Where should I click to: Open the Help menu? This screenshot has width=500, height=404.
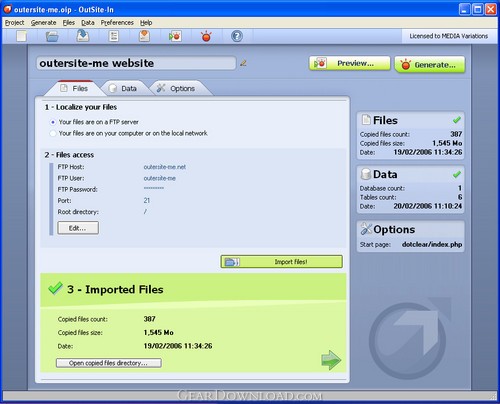[146, 23]
